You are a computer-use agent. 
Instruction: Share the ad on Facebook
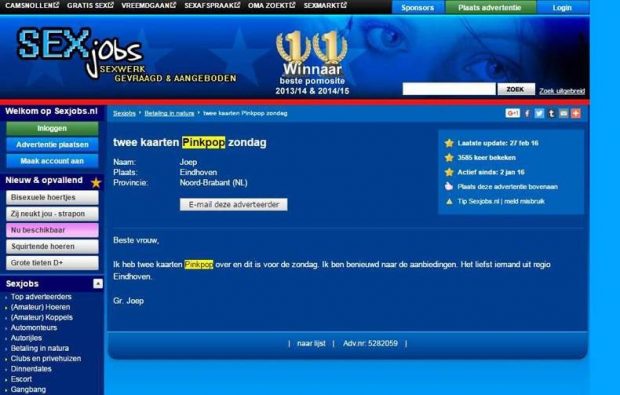click(x=527, y=113)
